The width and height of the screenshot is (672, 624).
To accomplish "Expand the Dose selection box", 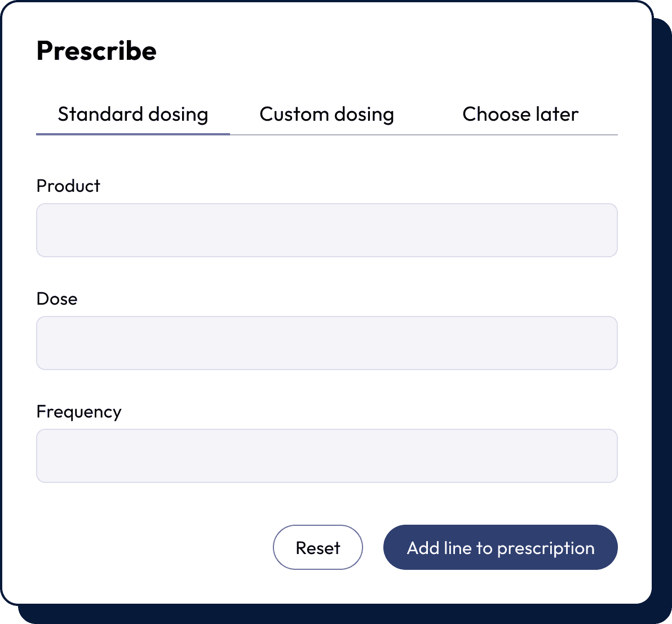I will [x=326, y=343].
